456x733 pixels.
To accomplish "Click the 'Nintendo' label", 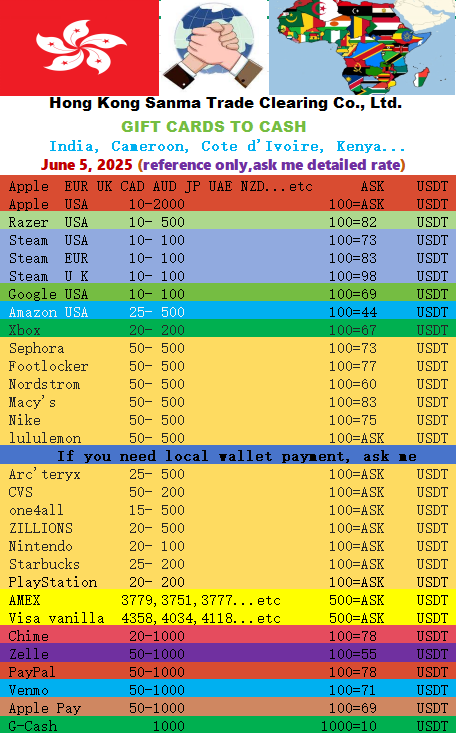I will tap(41, 546).
